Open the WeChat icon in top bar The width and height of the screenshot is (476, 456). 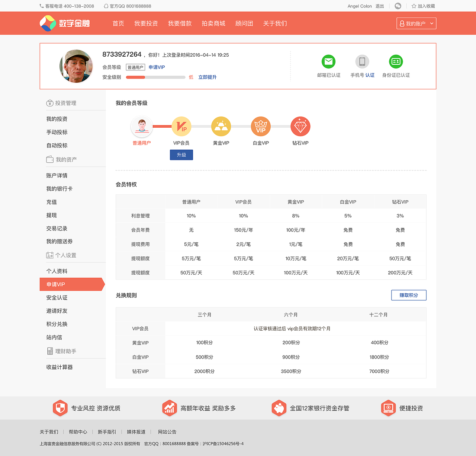[398, 6]
